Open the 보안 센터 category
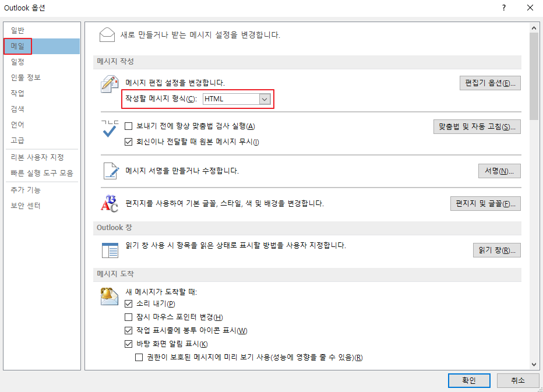543x392 pixels. click(42, 206)
